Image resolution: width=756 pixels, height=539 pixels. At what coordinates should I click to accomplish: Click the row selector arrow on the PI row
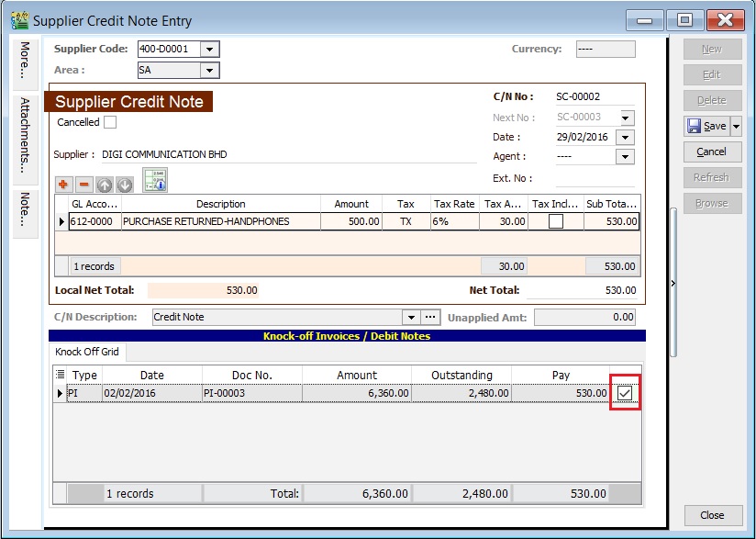point(61,392)
